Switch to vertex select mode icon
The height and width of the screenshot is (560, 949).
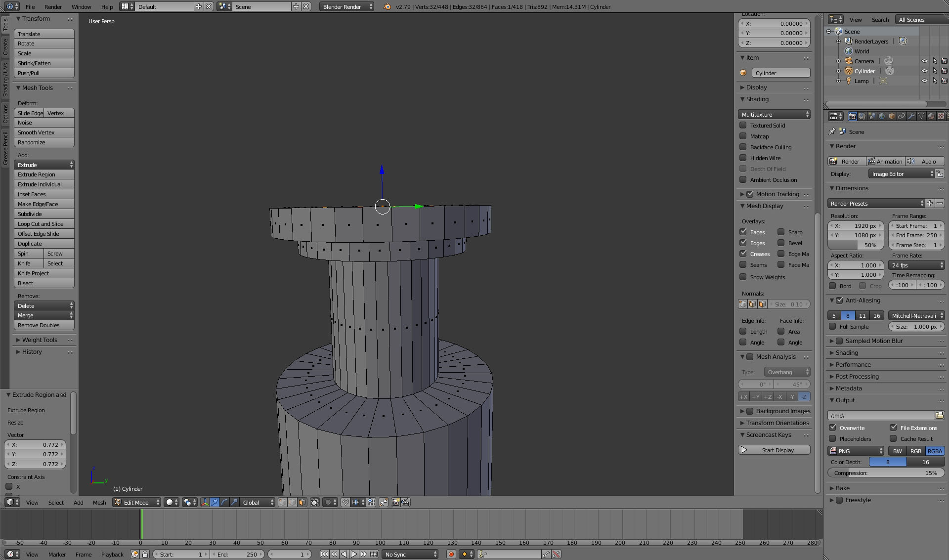click(282, 502)
